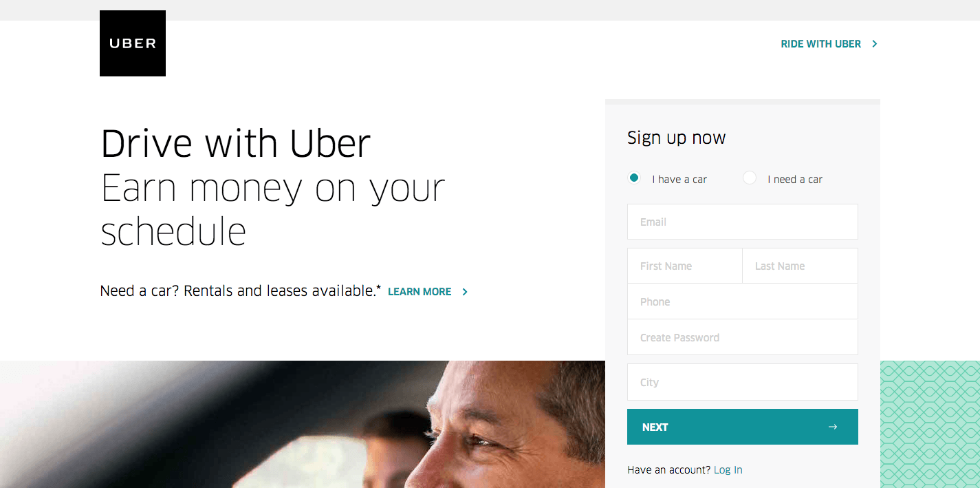Click the Uber logo
This screenshot has height=488, width=980.
pyautogui.click(x=133, y=43)
